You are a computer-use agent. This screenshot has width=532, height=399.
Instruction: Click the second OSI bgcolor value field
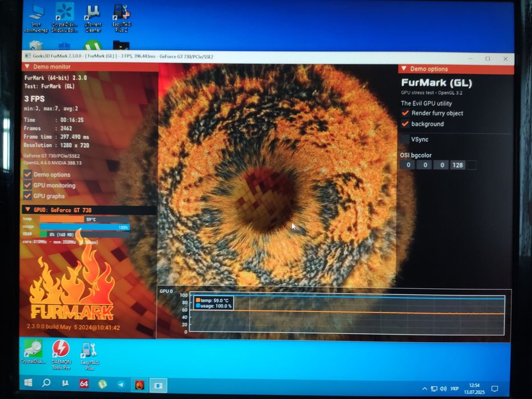pyautogui.click(x=425, y=165)
